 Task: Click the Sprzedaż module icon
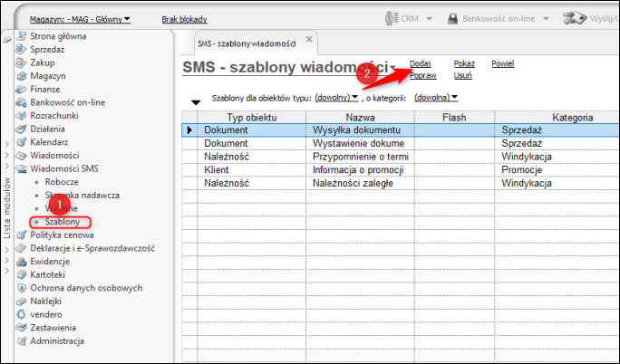[21, 50]
